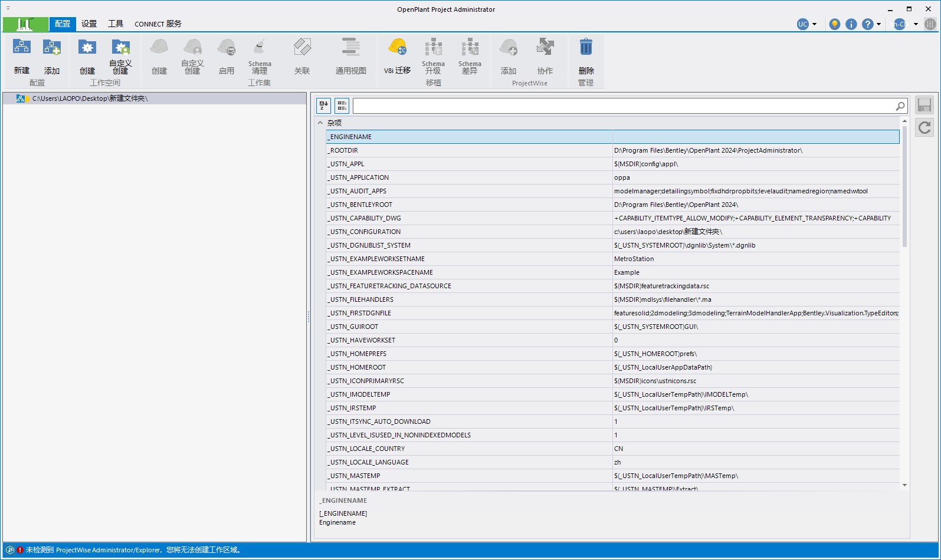Click the Schema 升级 icon
The image size is (941, 560).
click(x=434, y=47)
